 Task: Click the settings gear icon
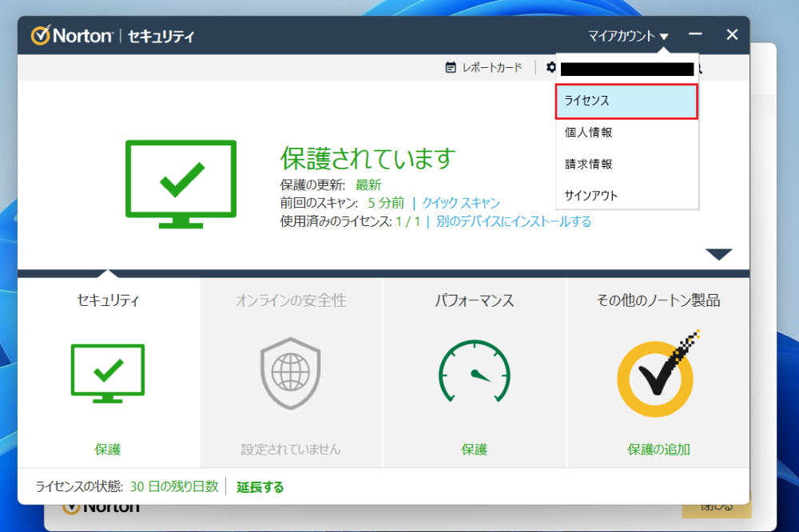click(551, 67)
